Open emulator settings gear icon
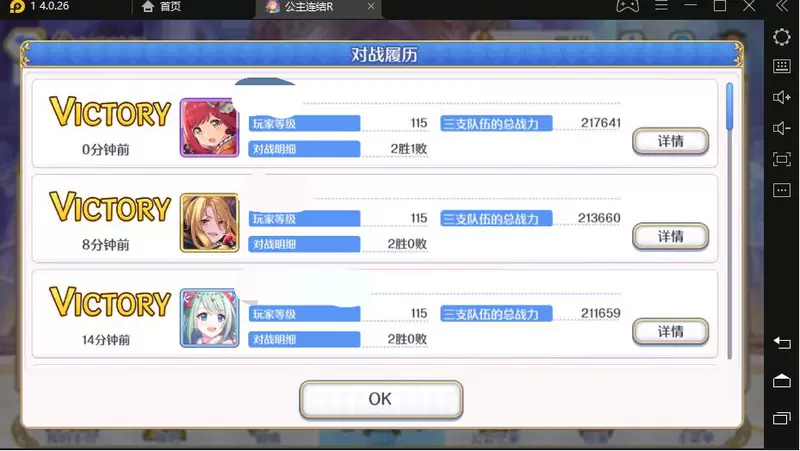The height and width of the screenshot is (451, 800). pyautogui.click(x=781, y=37)
